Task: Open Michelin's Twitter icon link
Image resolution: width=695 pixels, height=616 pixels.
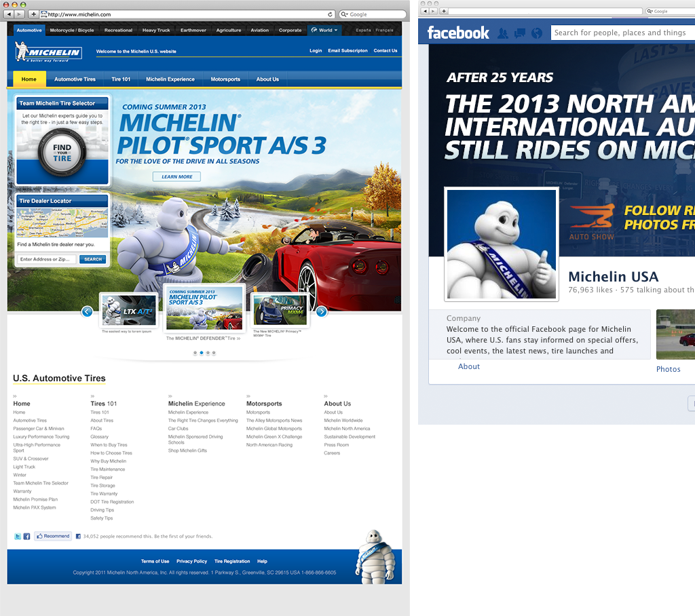Action: coord(18,536)
